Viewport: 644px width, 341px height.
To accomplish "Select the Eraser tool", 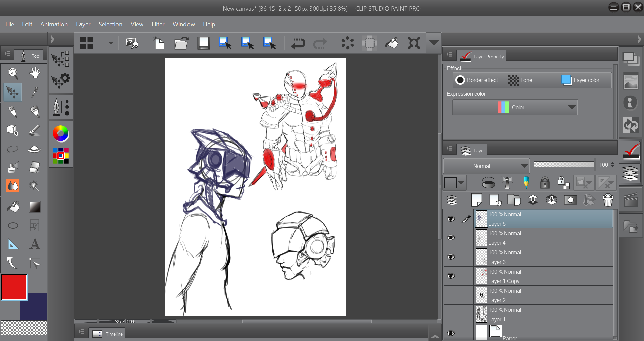I will pos(35,167).
